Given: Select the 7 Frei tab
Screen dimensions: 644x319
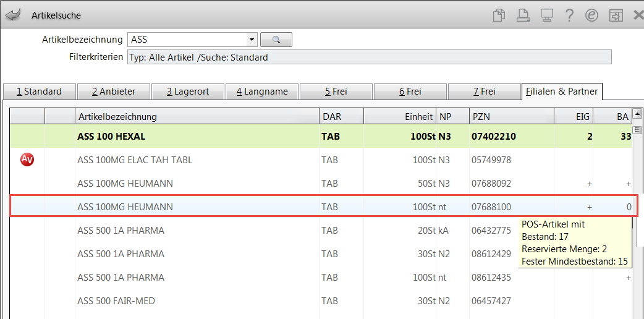Looking at the screenshot, I should [x=484, y=91].
